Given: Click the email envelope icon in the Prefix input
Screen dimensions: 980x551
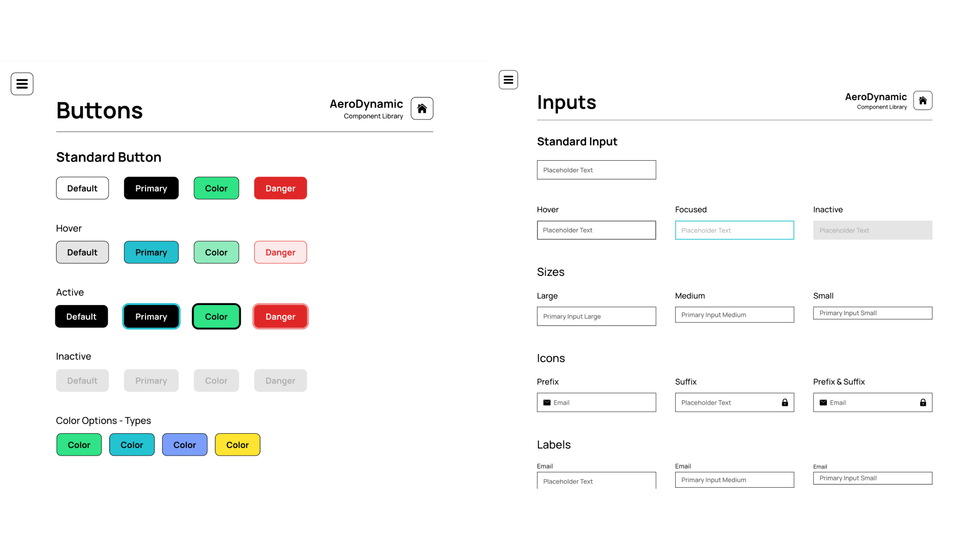Looking at the screenshot, I should point(548,403).
